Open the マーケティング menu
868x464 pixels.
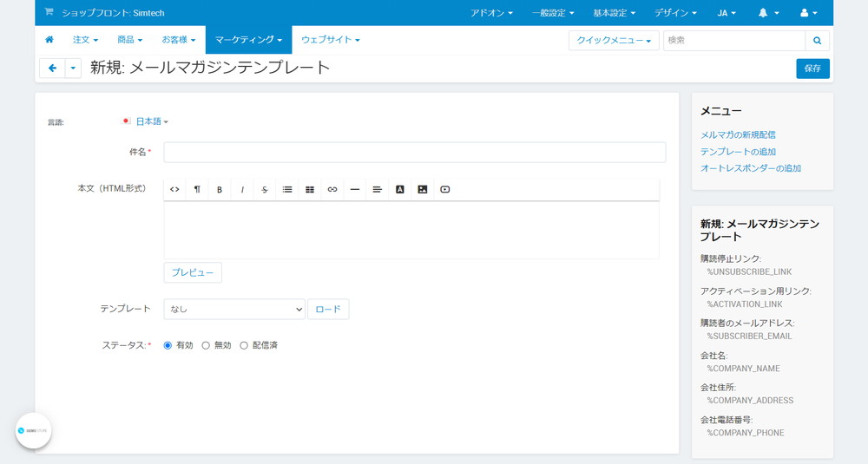[248, 40]
